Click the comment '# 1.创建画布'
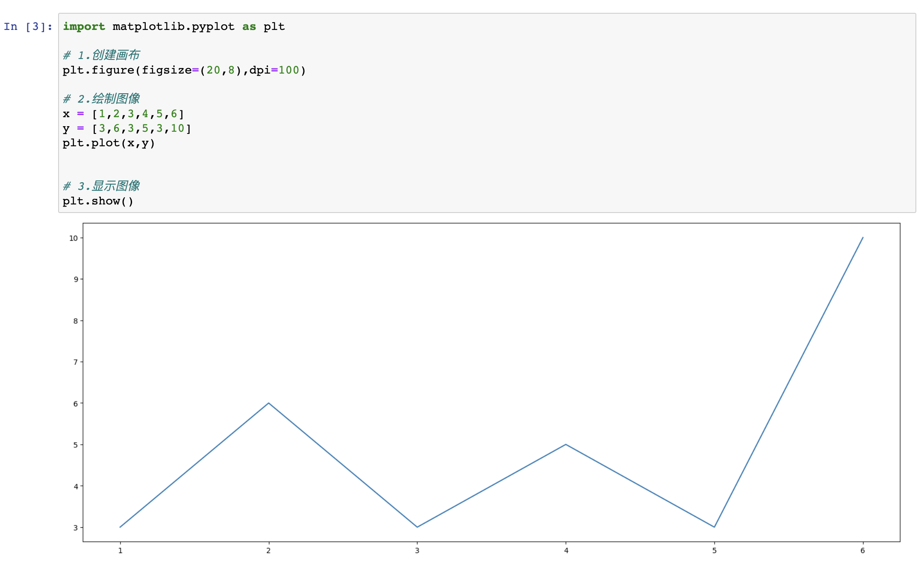This screenshot has width=924, height=562. (x=101, y=55)
